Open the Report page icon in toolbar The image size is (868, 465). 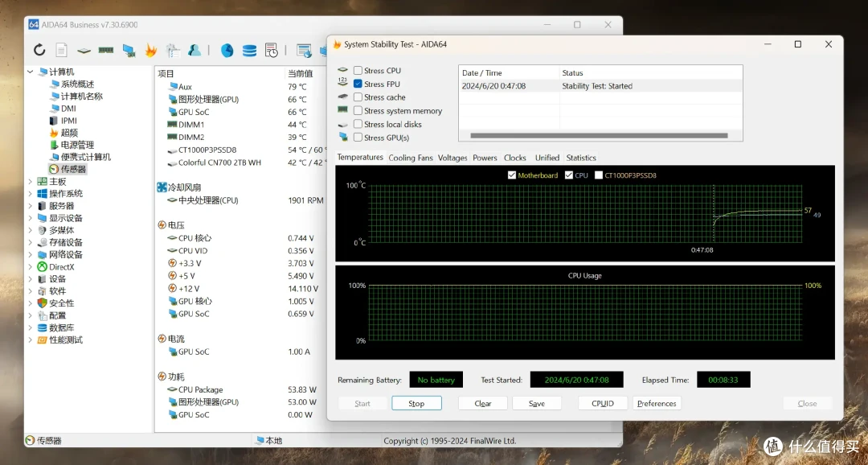pos(61,51)
